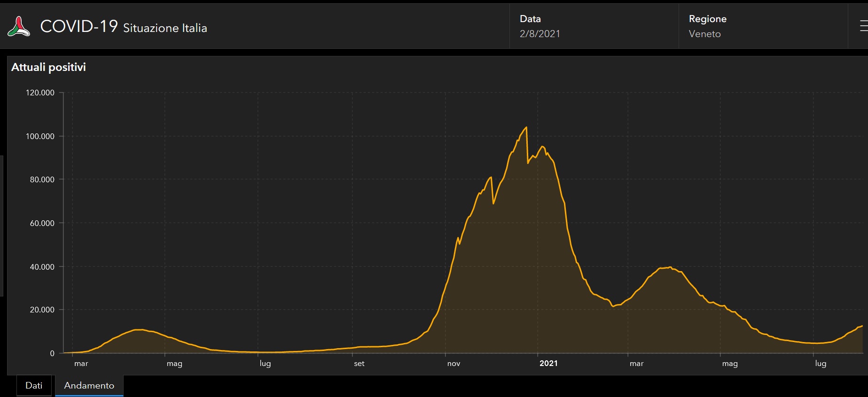Click the Veneto region value
This screenshot has height=397, width=868.
coord(704,34)
